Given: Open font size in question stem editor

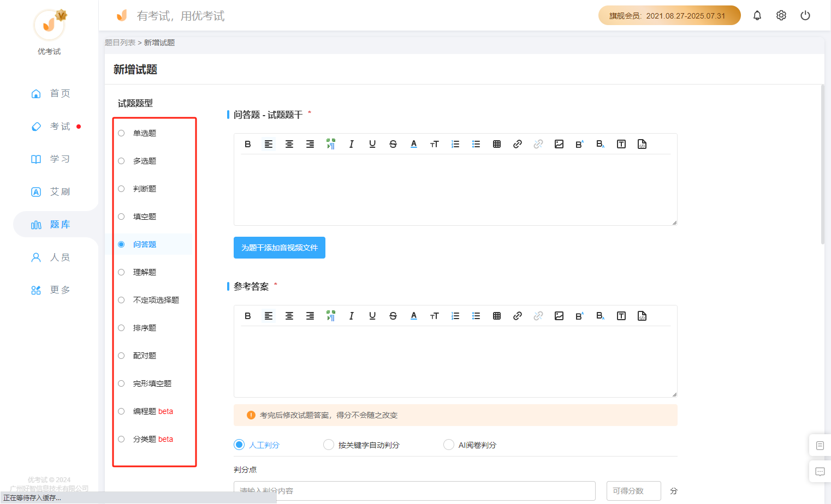Looking at the screenshot, I should pos(435,144).
